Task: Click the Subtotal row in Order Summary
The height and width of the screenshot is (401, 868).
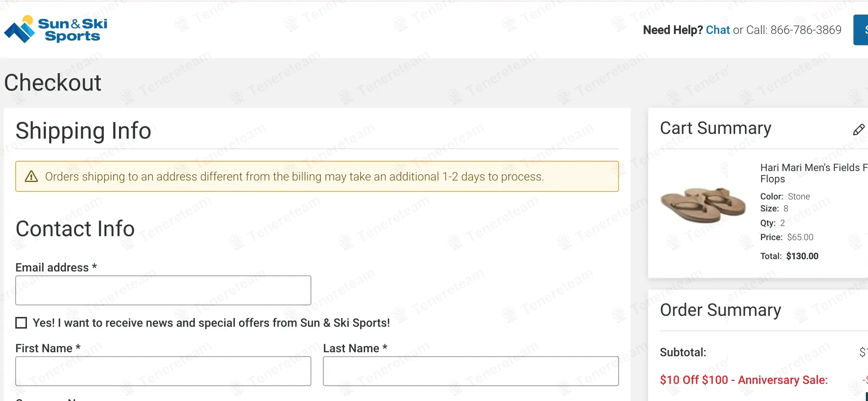Action: pos(683,352)
